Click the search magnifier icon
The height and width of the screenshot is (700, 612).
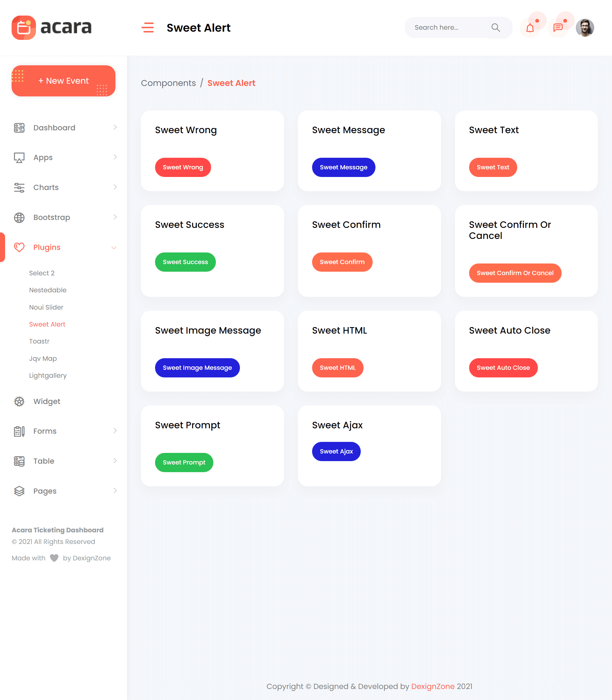[495, 28]
